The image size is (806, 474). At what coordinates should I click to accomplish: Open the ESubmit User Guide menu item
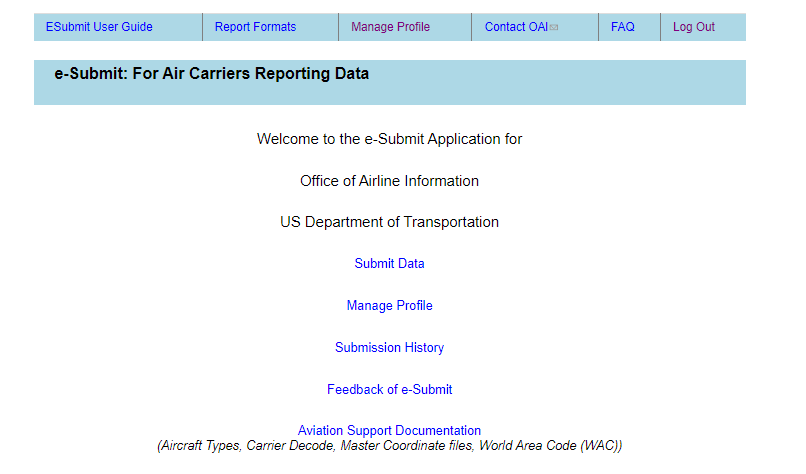(99, 27)
